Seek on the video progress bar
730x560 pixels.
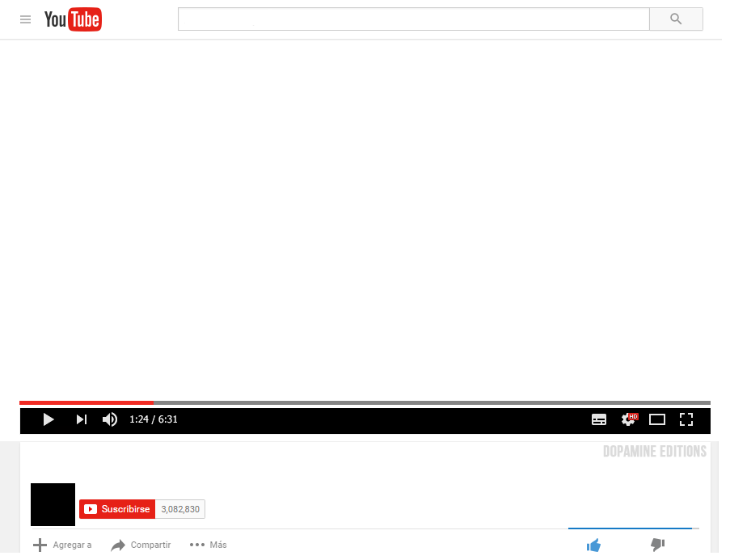(365, 402)
